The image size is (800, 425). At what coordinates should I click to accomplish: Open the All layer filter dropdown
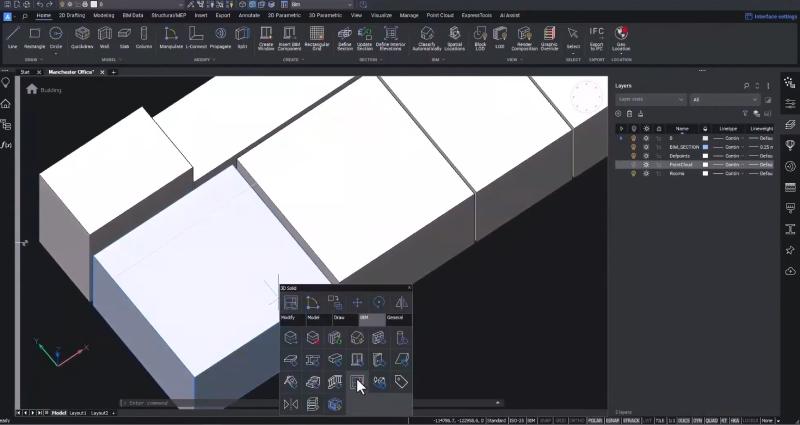pyautogui.click(x=724, y=99)
